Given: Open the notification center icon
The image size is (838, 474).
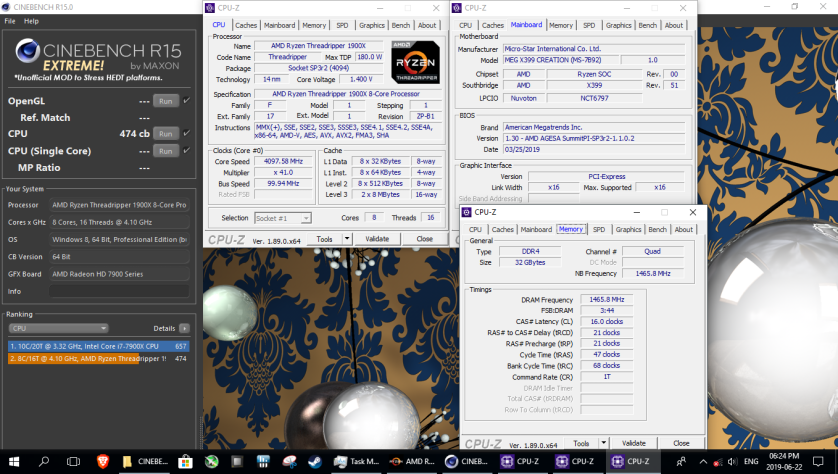Looking at the screenshot, I should click(818, 461).
